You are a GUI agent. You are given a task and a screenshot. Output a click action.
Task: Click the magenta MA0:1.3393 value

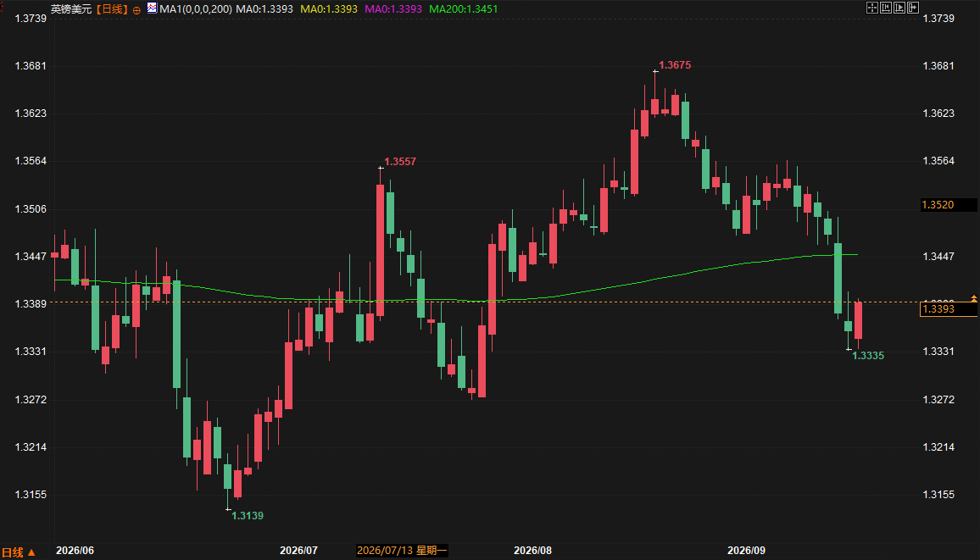coord(393,9)
